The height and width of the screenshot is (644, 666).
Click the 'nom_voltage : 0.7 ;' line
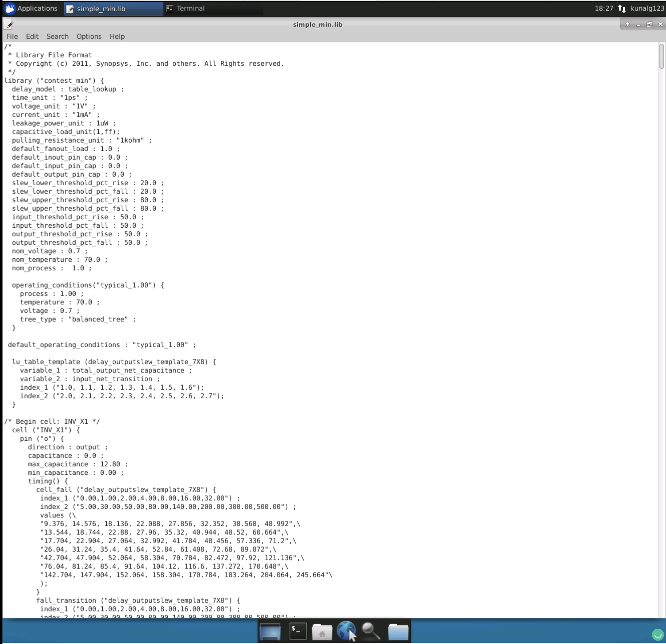click(x=49, y=251)
